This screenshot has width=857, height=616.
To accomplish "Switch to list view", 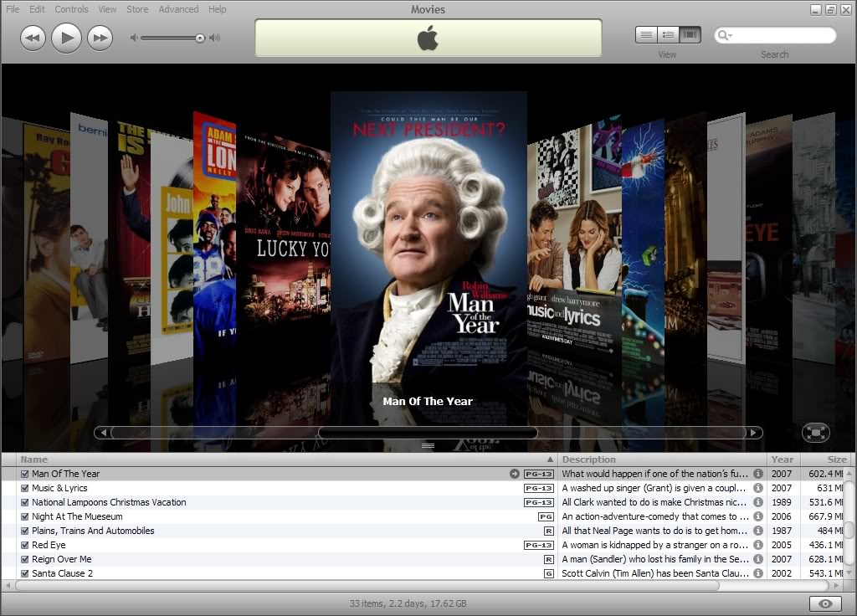I will [x=646, y=35].
